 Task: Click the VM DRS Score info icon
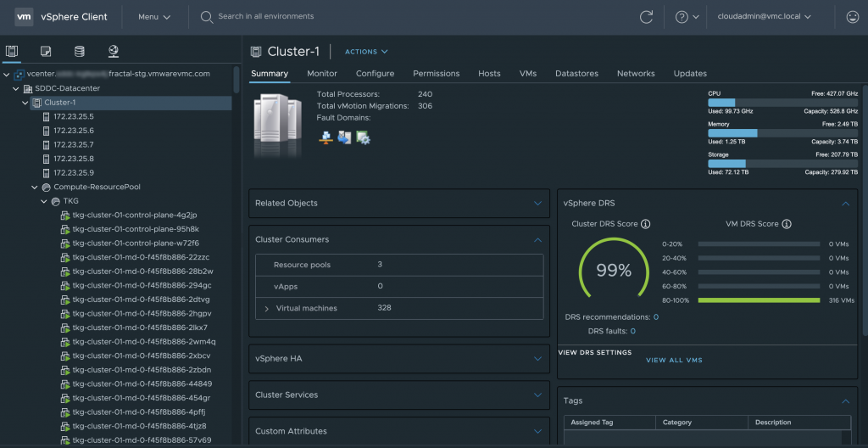pos(787,224)
